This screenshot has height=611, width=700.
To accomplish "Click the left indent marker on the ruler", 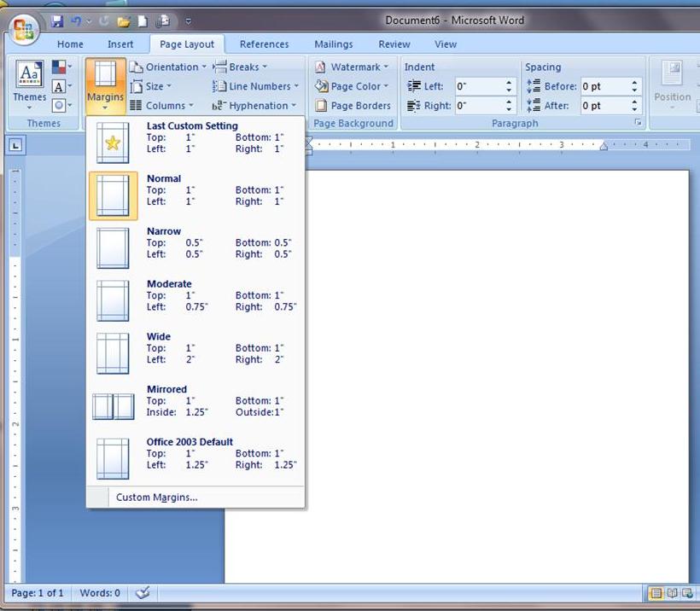I will [x=309, y=145].
